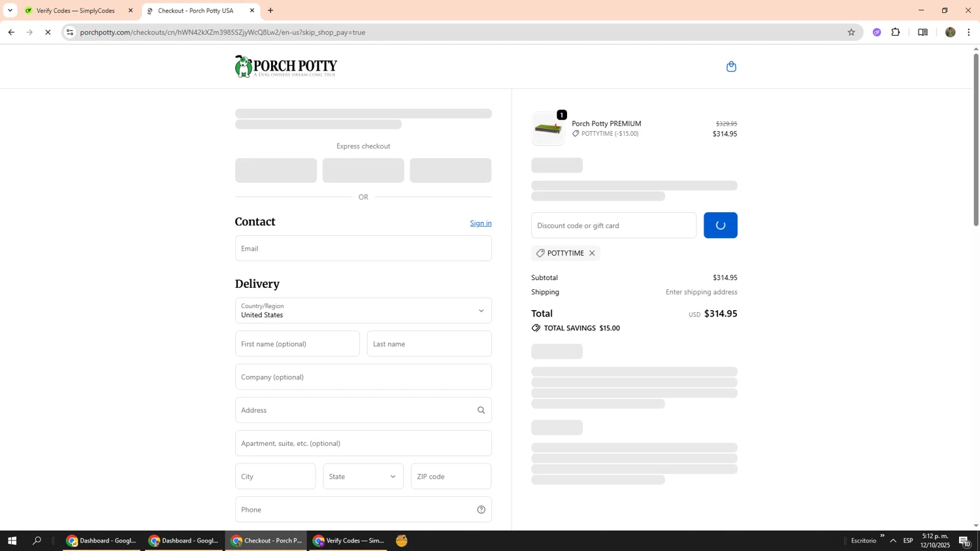
Task: Click the ESP language indicator
Action: pos(908,541)
